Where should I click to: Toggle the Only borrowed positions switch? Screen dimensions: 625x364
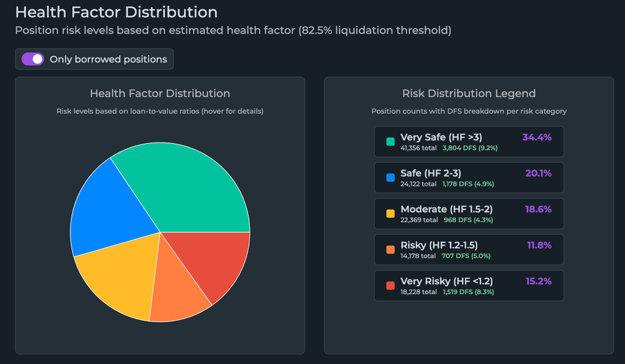(x=33, y=59)
